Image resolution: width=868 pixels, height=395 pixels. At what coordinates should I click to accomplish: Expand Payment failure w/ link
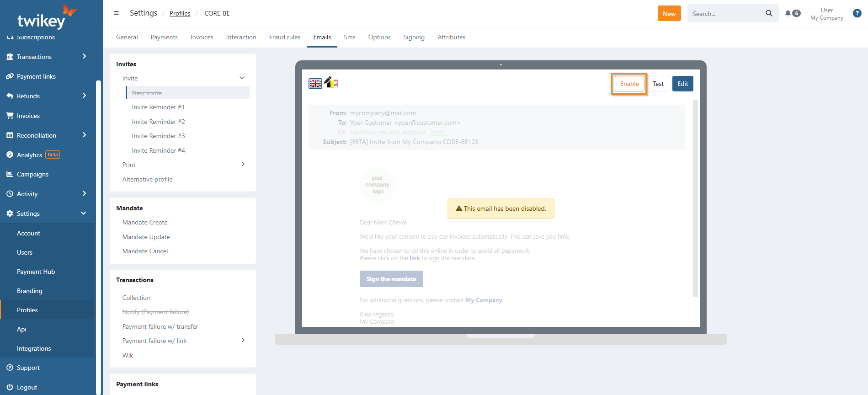coord(243,340)
